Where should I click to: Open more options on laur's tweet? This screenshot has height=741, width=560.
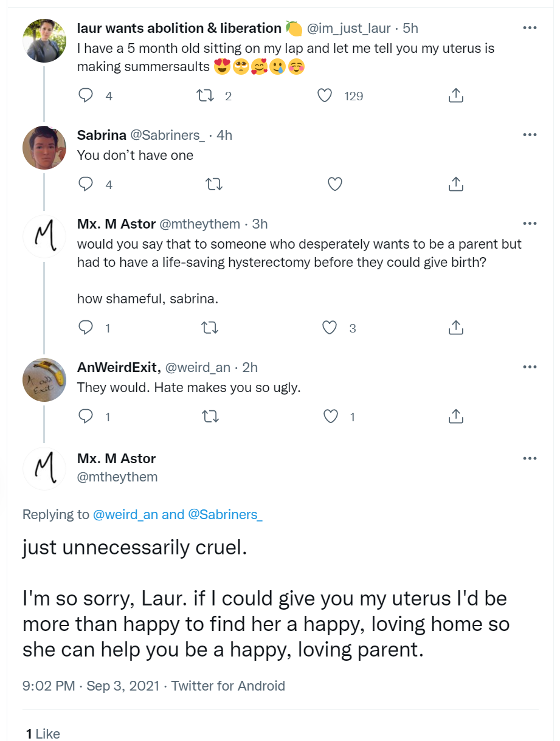530,28
